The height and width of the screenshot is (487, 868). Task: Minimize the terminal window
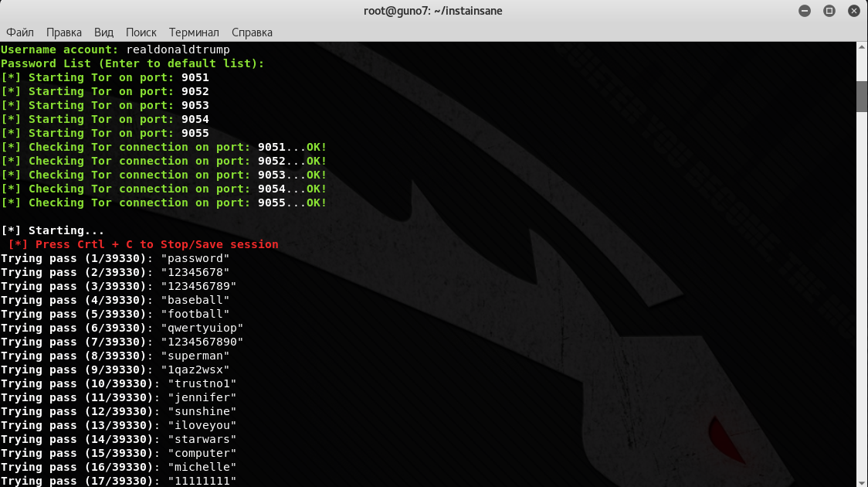point(805,11)
